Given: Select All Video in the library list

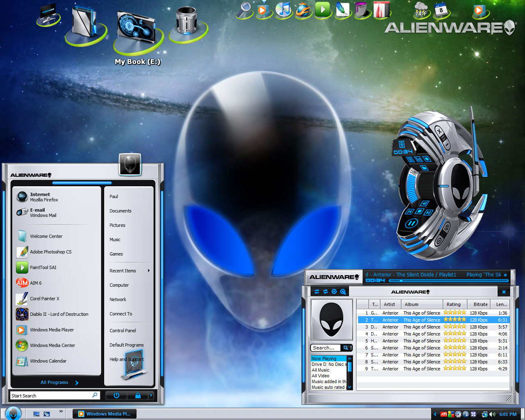Looking at the screenshot, I should 320,376.
